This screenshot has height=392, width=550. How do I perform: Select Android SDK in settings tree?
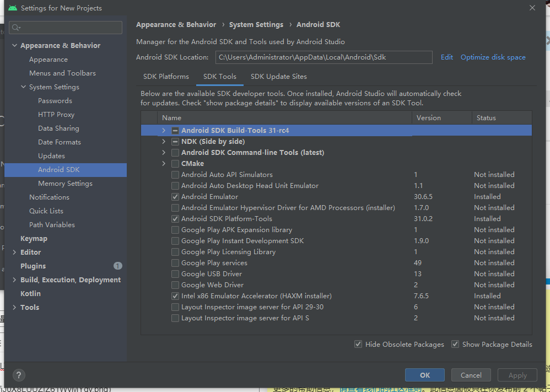pyautogui.click(x=66, y=170)
